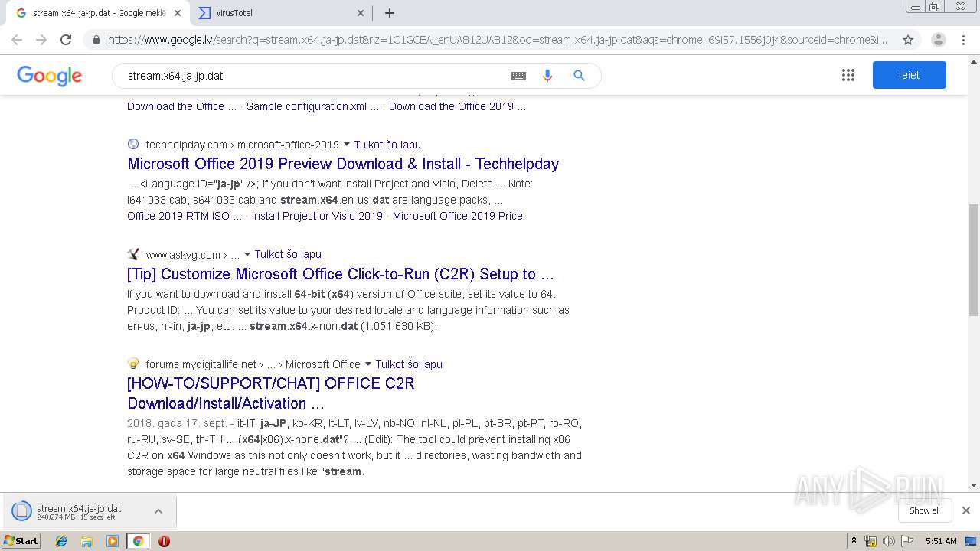Image resolution: width=980 pixels, height=551 pixels.
Task: Open the Google apps grid
Action: 848,75
